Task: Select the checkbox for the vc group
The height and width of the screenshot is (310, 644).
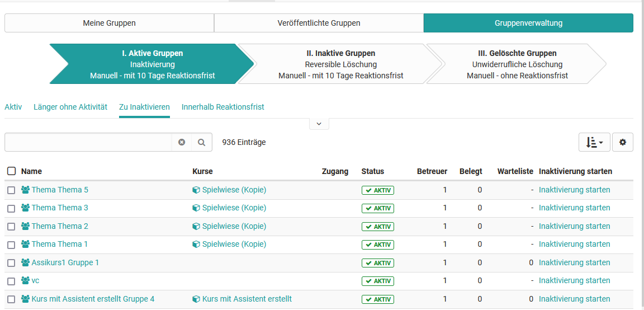Action: pyautogui.click(x=11, y=281)
